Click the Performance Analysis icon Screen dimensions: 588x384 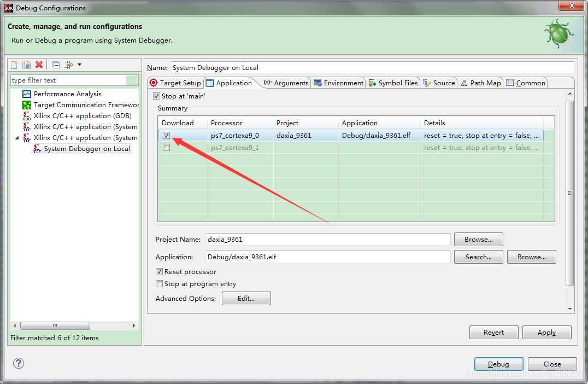(27, 94)
